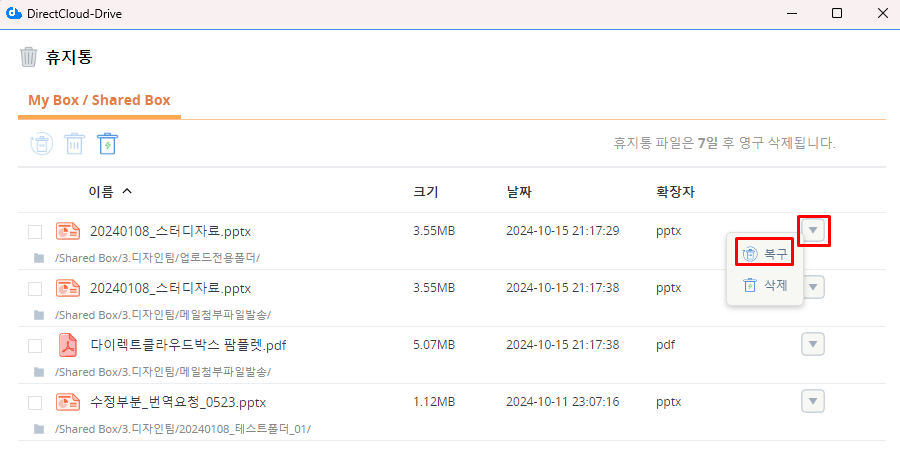Open the action dropdown for the pdf file

[x=813, y=345]
